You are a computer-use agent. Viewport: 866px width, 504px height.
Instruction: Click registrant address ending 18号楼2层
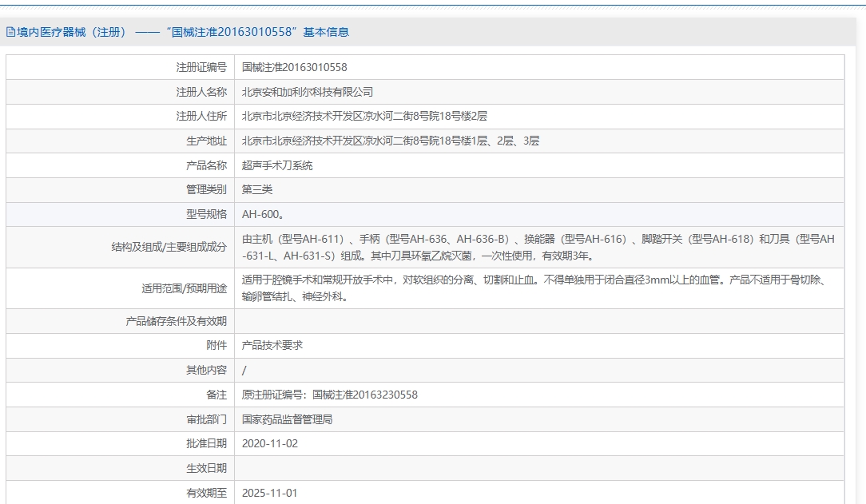(364, 116)
